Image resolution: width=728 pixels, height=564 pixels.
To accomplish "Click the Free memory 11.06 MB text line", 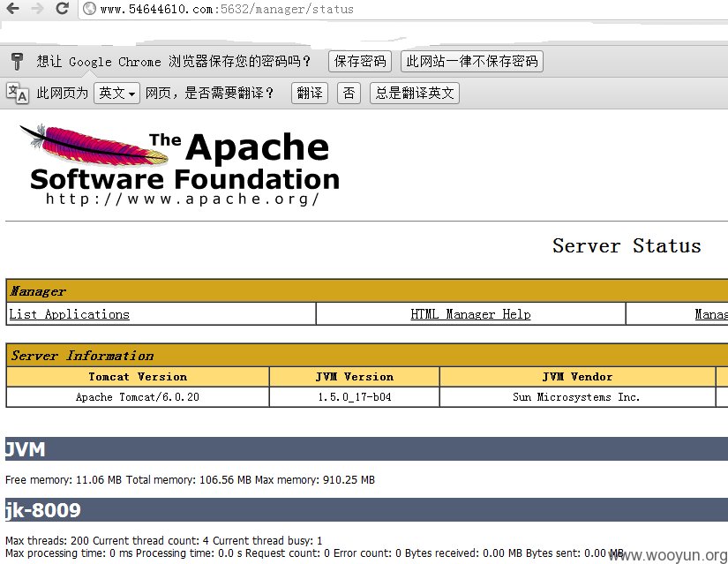I will click(190, 480).
